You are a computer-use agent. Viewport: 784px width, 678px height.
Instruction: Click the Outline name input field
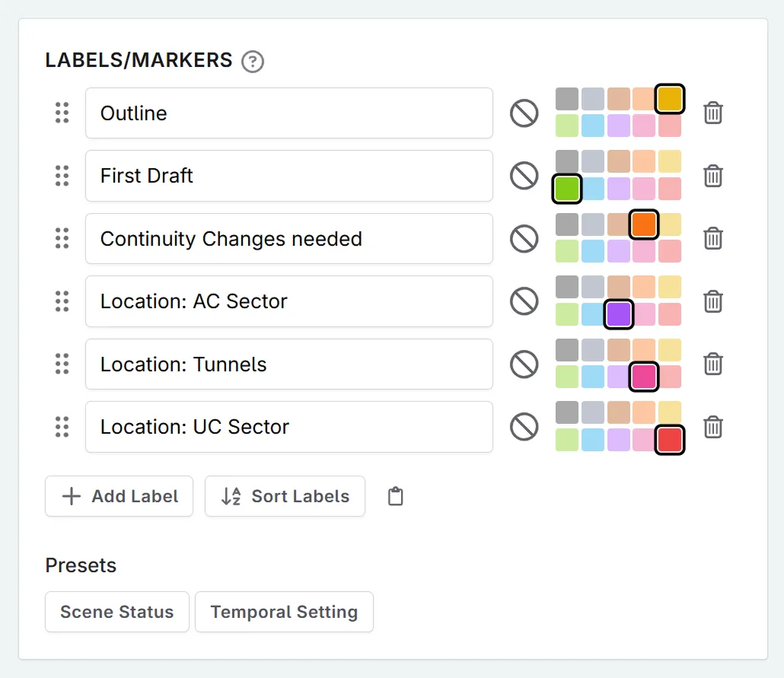tap(289, 113)
